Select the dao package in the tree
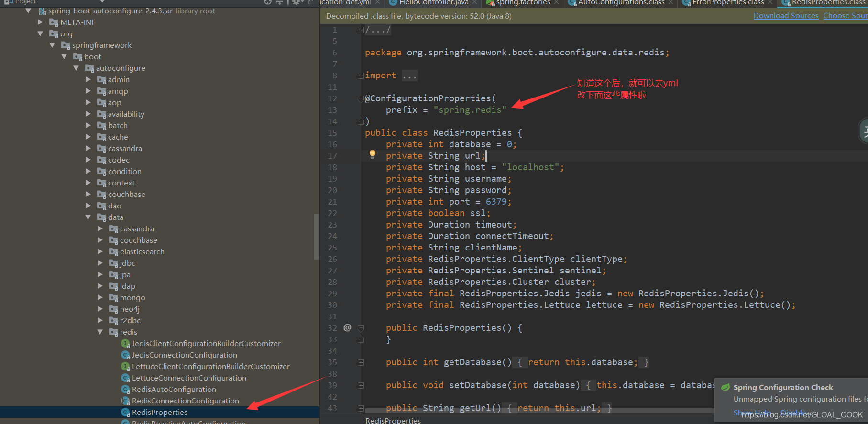This screenshot has height=424, width=868. (x=115, y=206)
